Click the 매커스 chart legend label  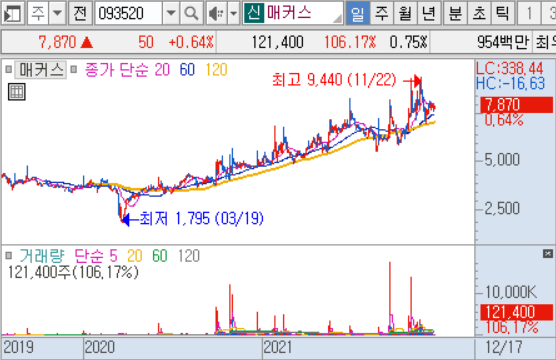[x=40, y=70]
